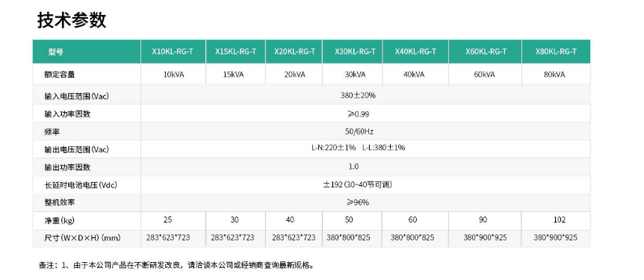
Task: Click the 备注 footnote text
Action: 177,265
